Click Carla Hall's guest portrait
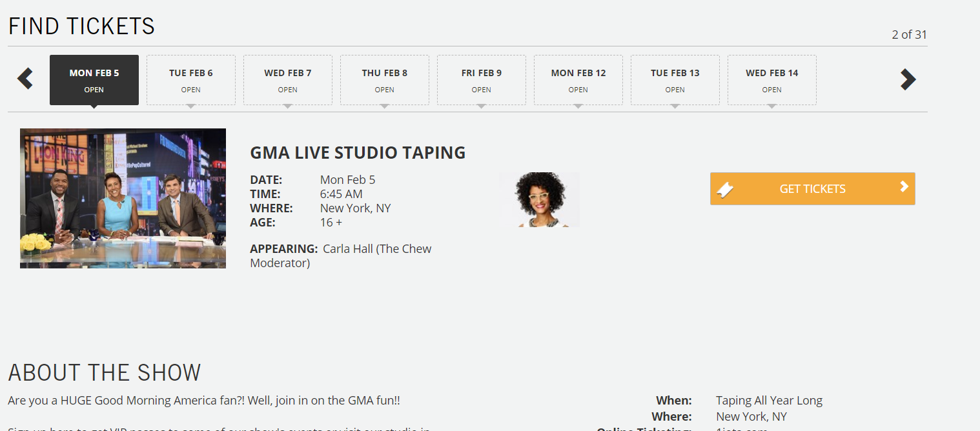This screenshot has height=431, width=980. 539,199
